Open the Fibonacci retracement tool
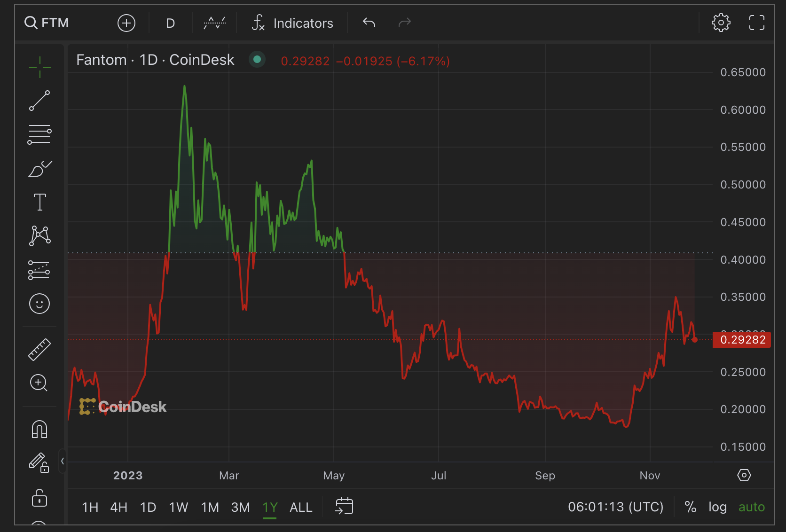Viewport: 786px width, 532px height. 39,134
